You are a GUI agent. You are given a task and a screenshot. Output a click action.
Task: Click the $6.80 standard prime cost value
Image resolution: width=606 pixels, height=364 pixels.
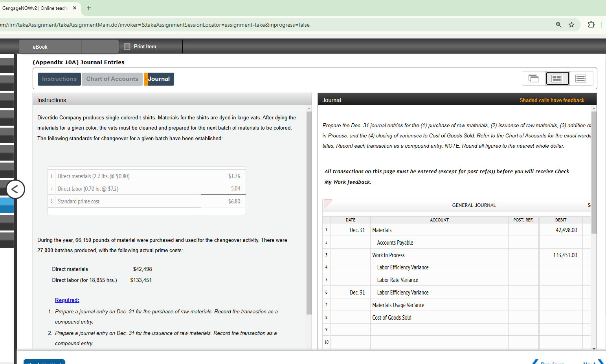[x=234, y=201]
